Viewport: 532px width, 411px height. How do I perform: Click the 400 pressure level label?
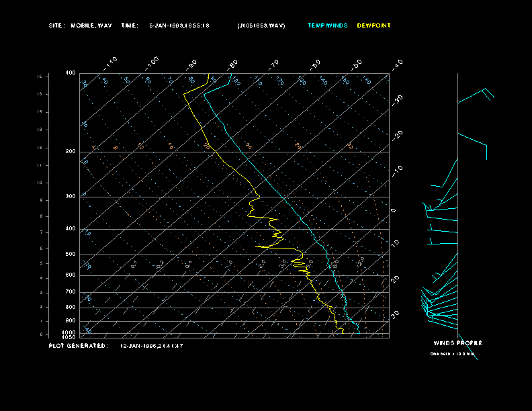click(71, 228)
